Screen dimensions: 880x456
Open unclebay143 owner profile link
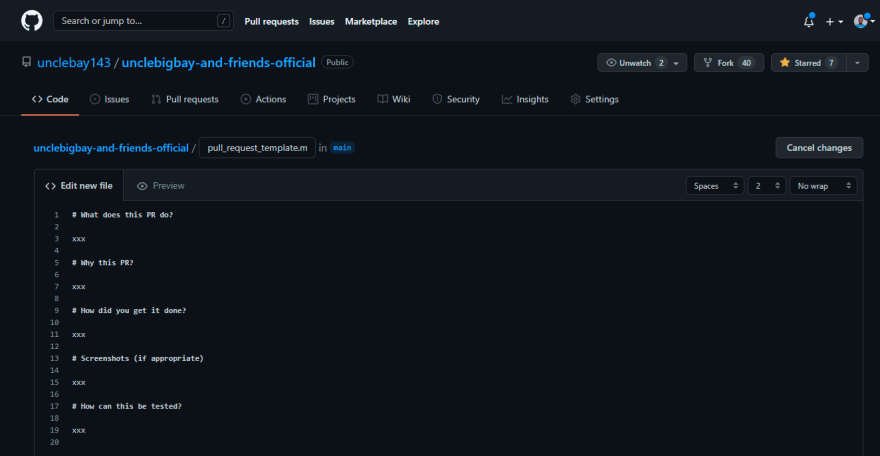[74, 63]
